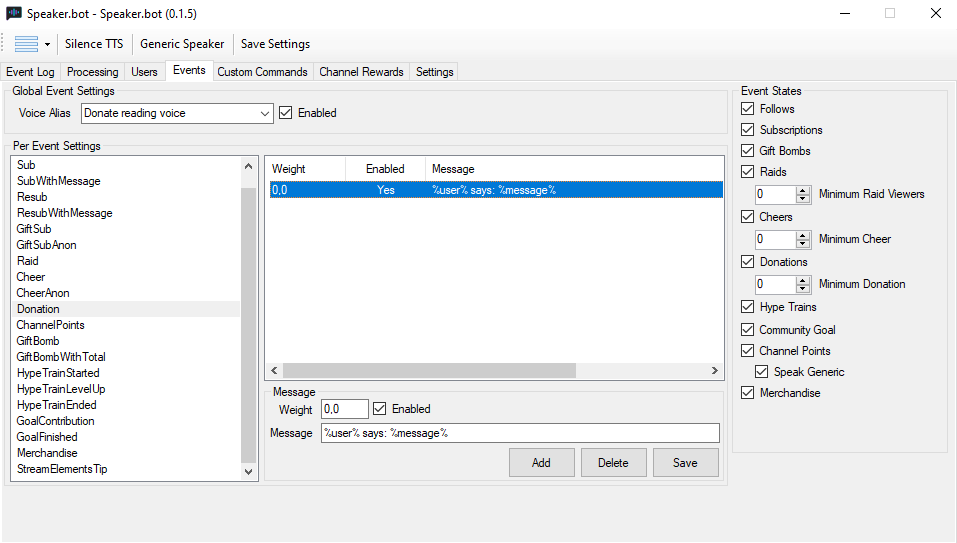This screenshot has width=957, height=543.
Task: Open the Voice Alias dropdown
Action: (x=265, y=114)
